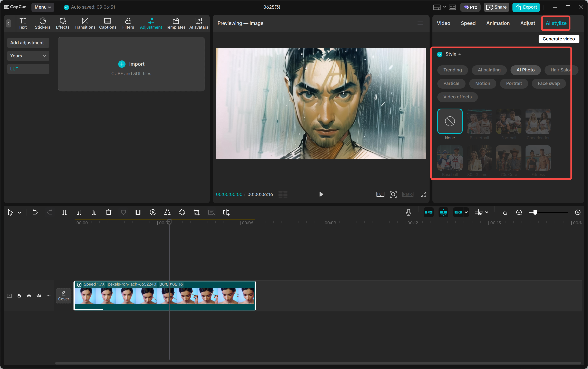
Task: Open the AI avatars panel
Action: (199, 23)
